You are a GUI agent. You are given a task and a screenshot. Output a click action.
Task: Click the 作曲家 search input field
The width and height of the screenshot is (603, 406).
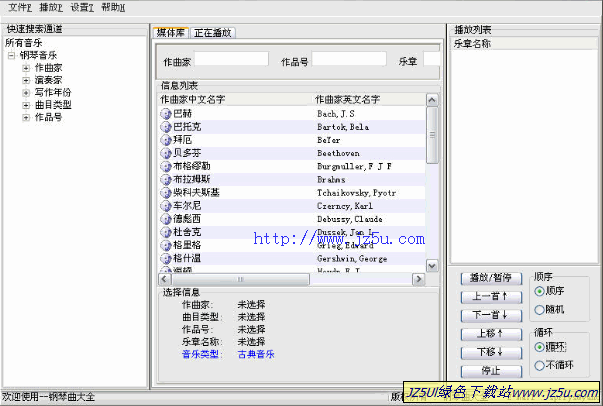[x=231, y=60]
